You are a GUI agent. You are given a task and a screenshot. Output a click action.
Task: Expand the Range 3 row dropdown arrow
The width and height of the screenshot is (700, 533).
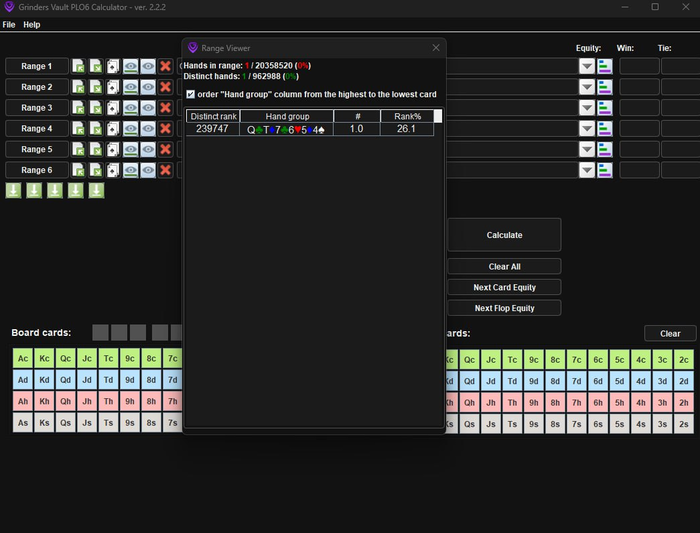[587, 108]
